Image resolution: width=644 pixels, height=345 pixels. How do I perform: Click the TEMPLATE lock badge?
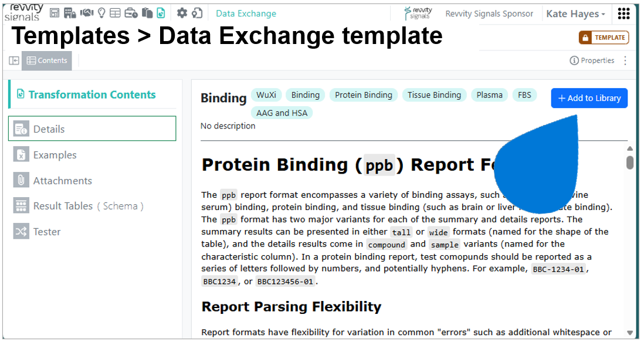[x=604, y=38]
